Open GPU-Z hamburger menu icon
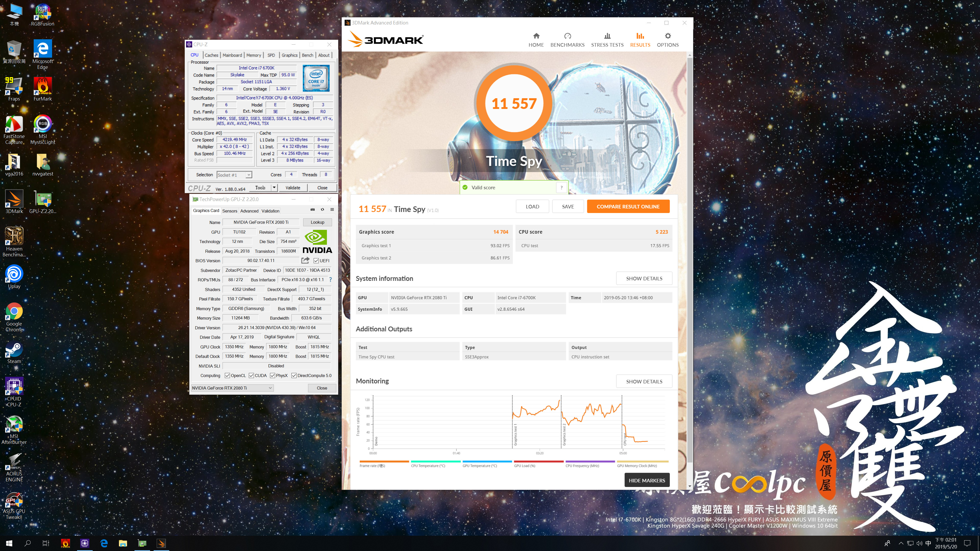Screen dimensions: 980x551 coord(332,209)
